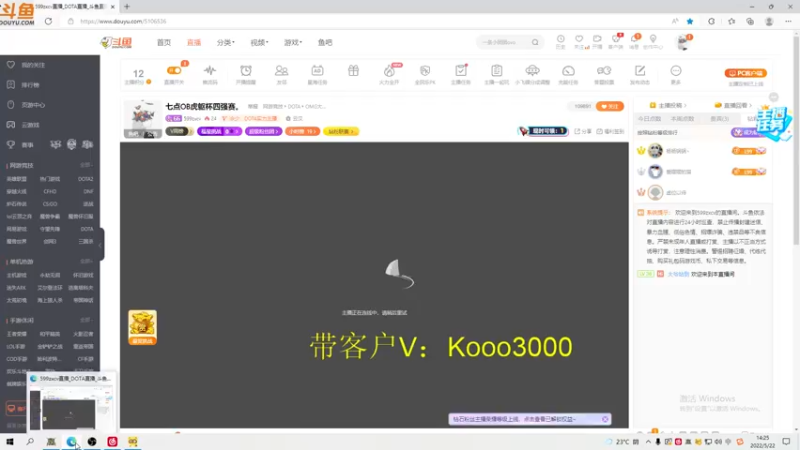Click the clock history icon in top bar

(x=561, y=39)
